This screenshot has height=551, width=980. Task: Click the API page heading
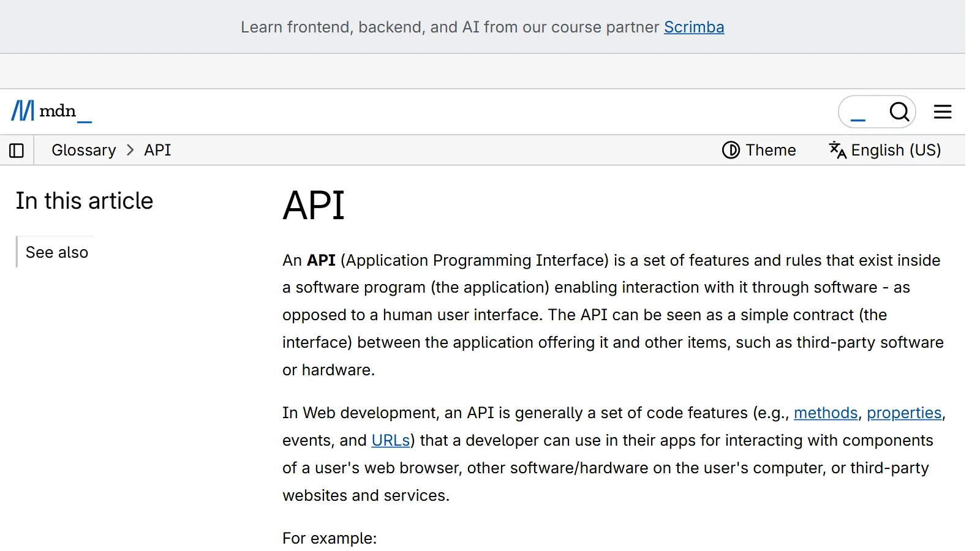click(x=314, y=205)
